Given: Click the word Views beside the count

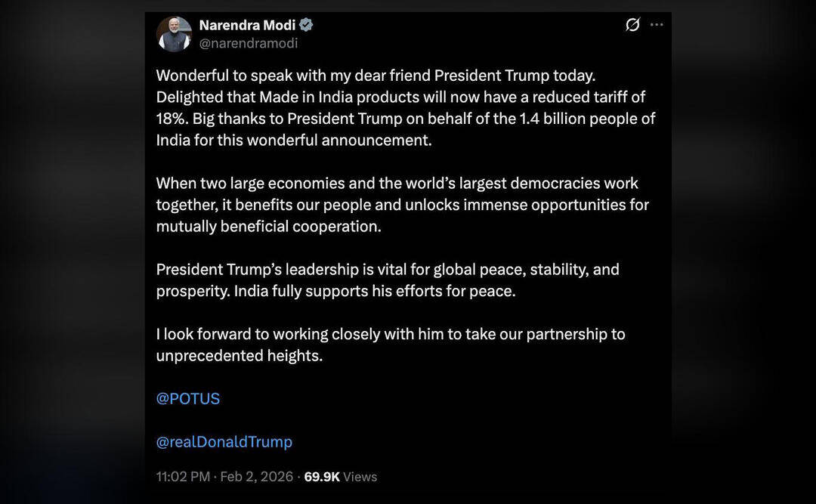Looking at the screenshot, I should pos(359,476).
